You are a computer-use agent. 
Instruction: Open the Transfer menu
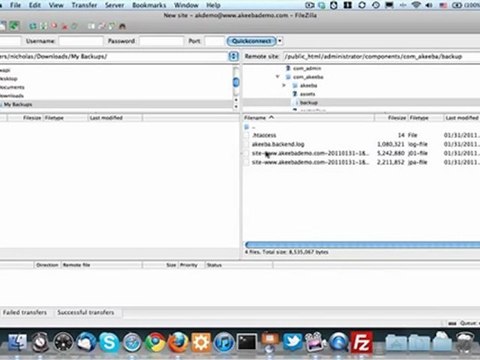84,5
